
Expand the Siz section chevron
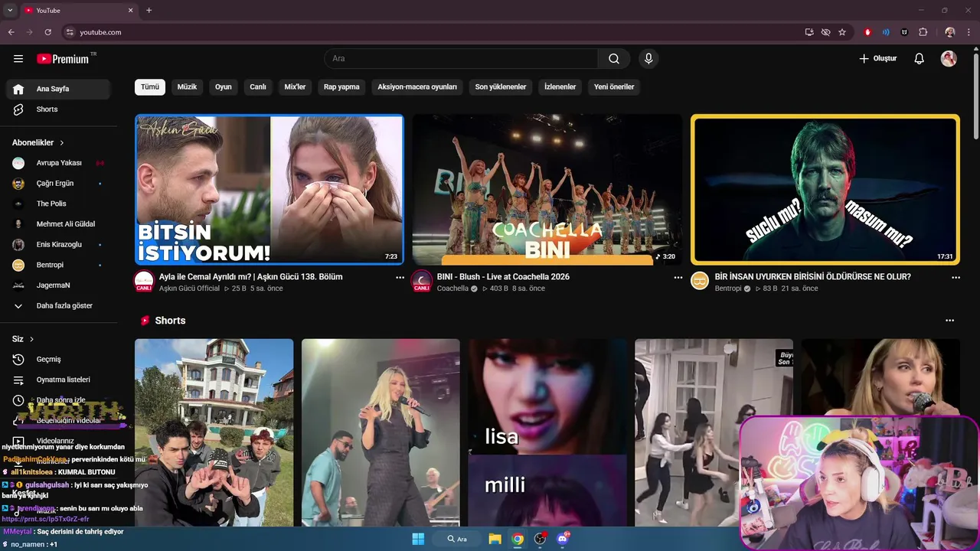[x=31, y=339]
